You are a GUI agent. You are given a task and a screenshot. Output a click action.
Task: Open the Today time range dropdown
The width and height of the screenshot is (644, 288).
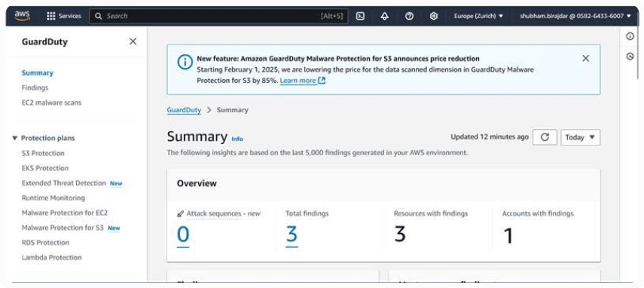pos(580,137)
